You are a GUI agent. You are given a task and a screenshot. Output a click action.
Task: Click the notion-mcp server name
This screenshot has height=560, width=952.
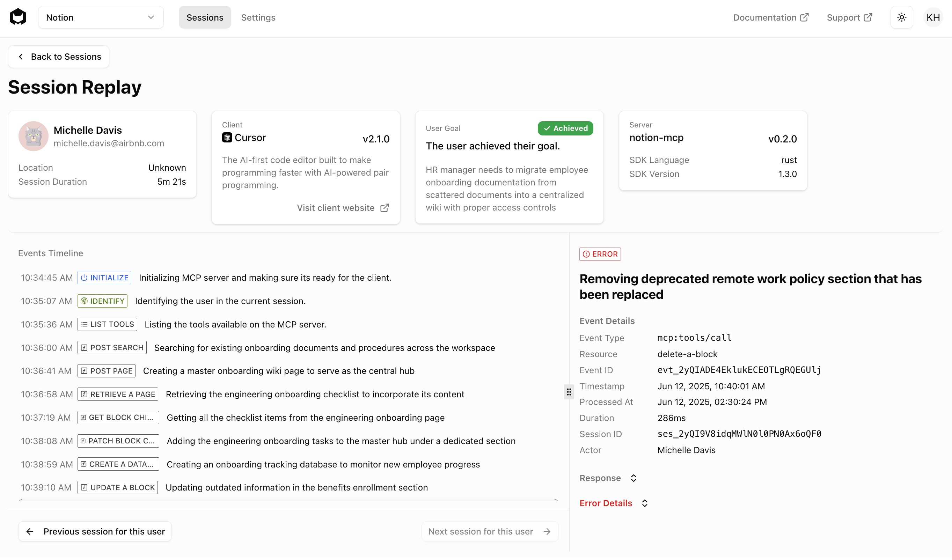click(x=656, y=138)
